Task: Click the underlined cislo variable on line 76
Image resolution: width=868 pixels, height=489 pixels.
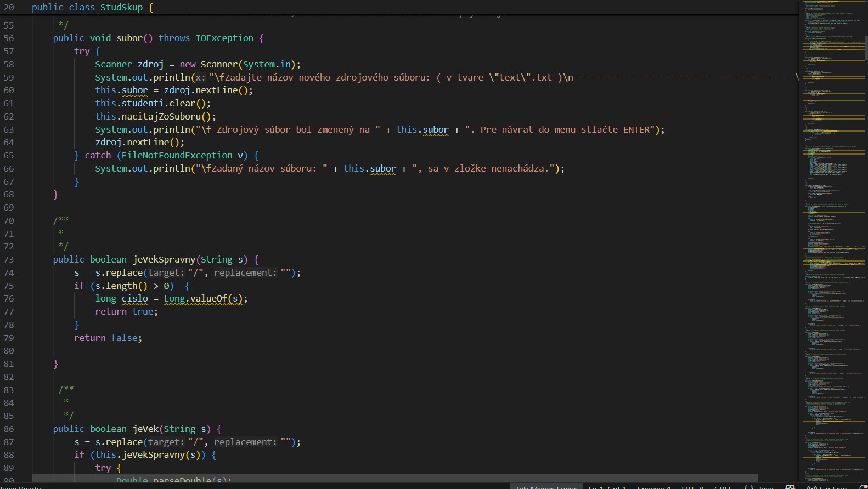Action: 134,299
